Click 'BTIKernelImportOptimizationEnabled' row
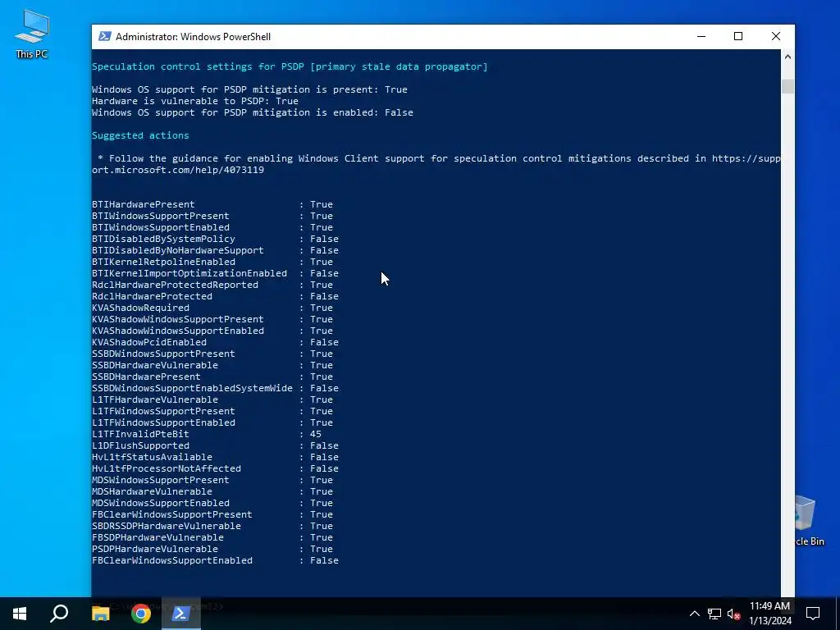The image size is (840, 630). 215,273
